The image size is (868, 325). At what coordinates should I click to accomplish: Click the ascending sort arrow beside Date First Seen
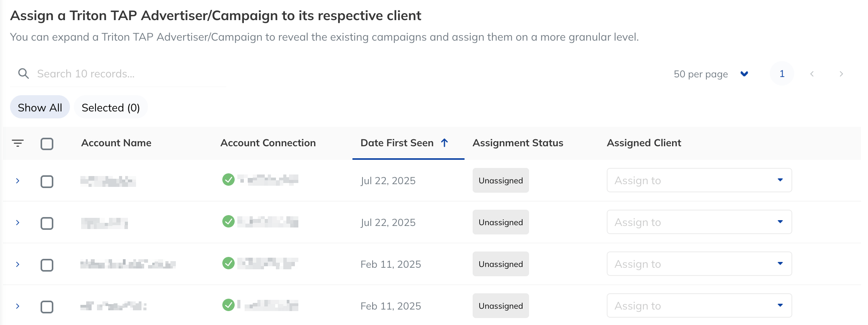coord(444,143)
